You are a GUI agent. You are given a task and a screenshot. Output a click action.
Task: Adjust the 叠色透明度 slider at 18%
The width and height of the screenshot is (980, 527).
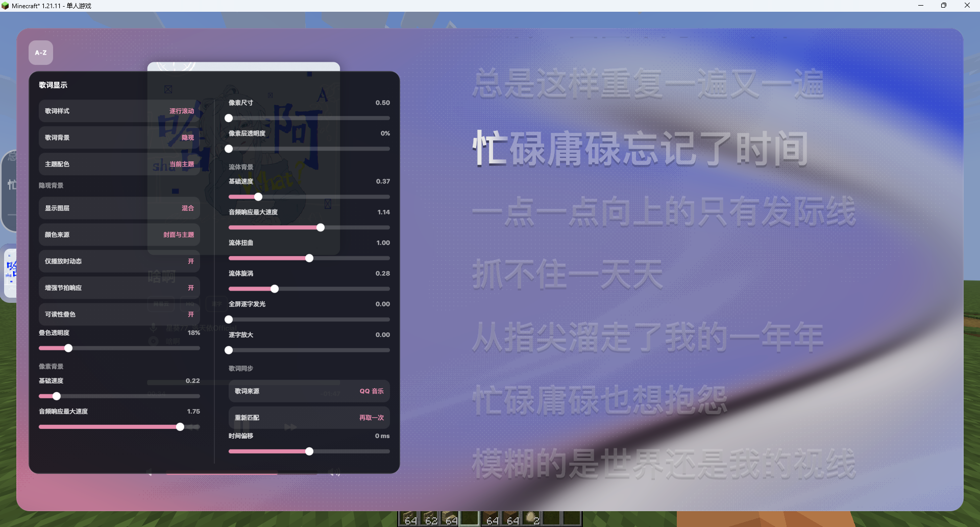coord(119,348)
